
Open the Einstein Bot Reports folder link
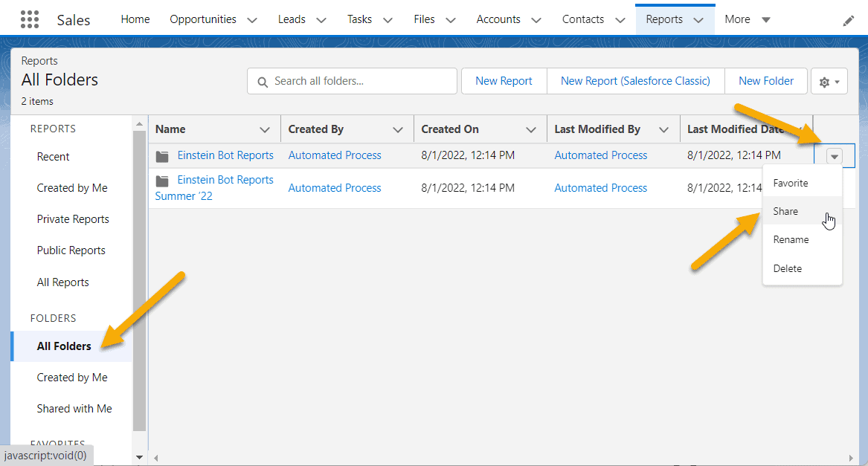[x=225, y=155]
